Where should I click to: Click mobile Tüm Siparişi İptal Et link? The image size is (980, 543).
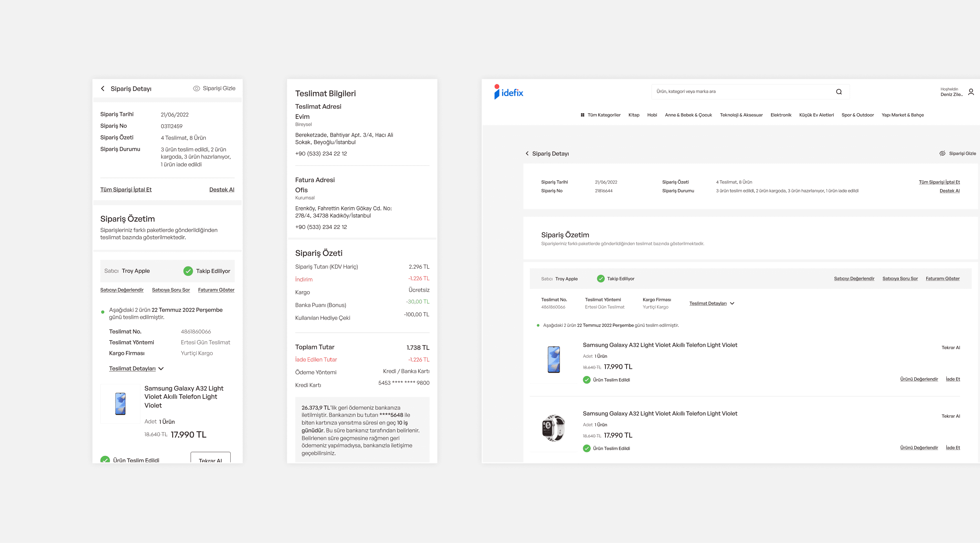click(126, 189)
